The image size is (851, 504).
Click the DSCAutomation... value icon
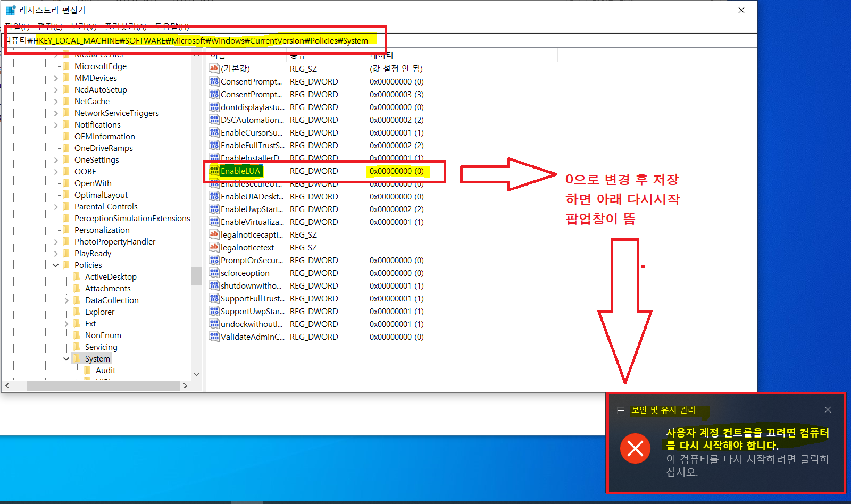(x=214, y=120)
